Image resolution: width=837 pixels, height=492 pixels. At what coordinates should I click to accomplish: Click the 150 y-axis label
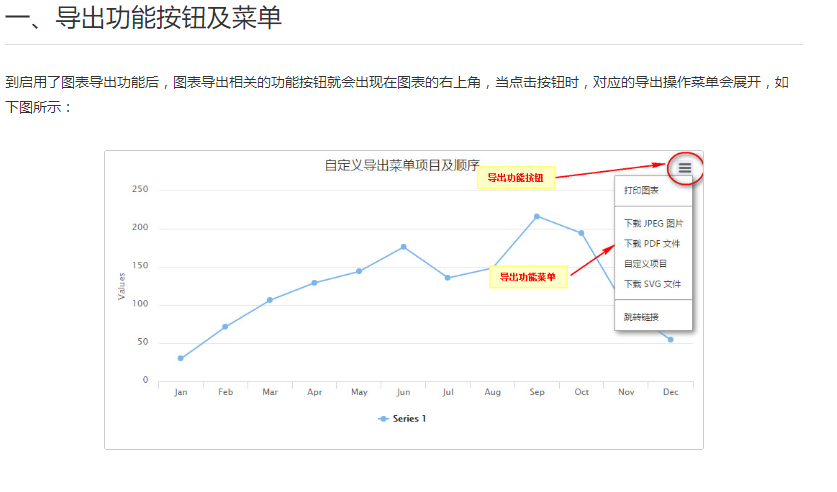tap(140, 266)
